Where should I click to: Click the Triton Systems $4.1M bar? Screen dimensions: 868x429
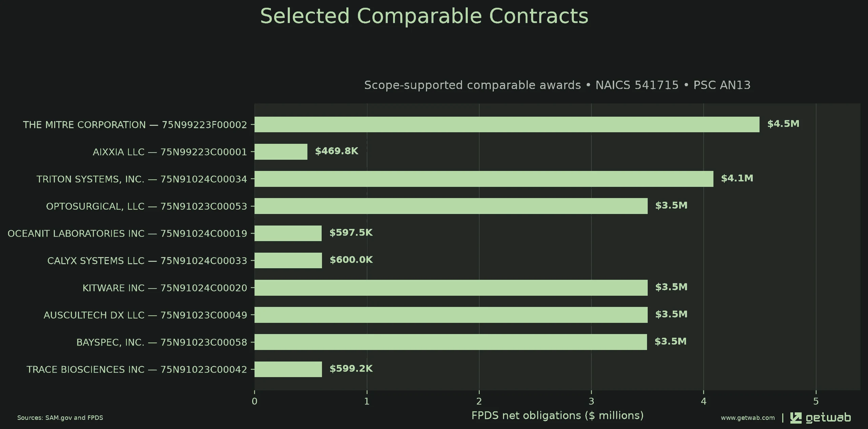(x=484, y=179)
